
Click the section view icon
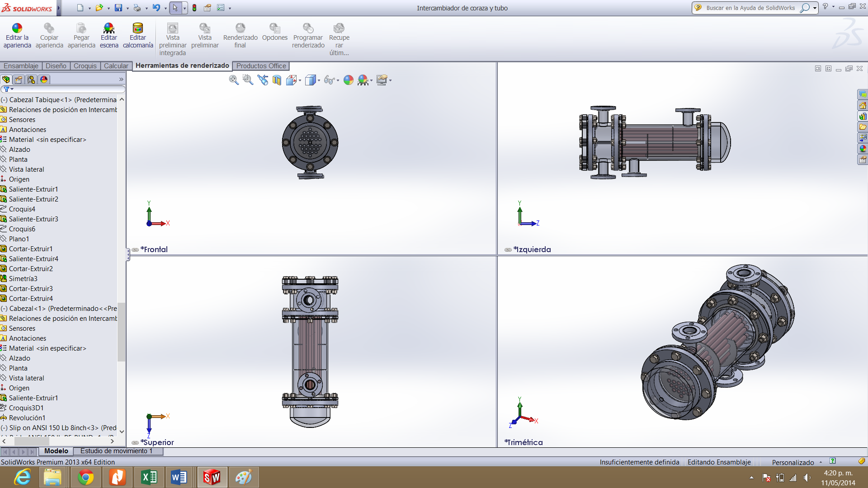click(x=277, y=80)
